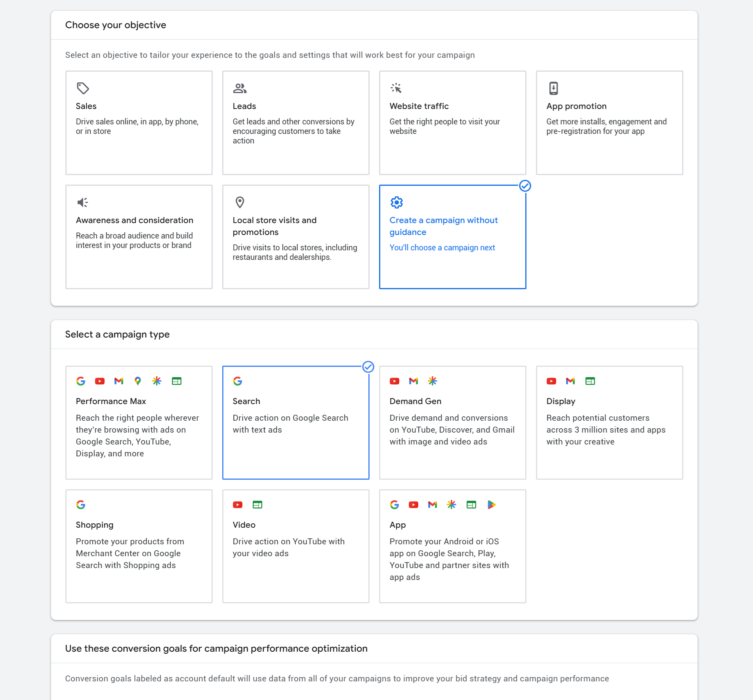
Task: Click the green display icon in Display card
Action: [x=590, y=381]
